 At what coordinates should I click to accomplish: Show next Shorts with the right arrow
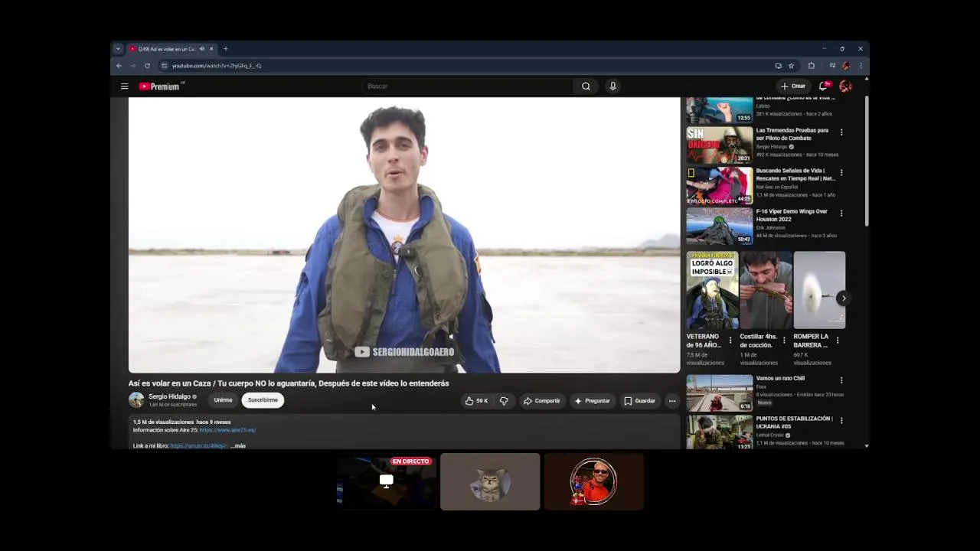point(844,298)
